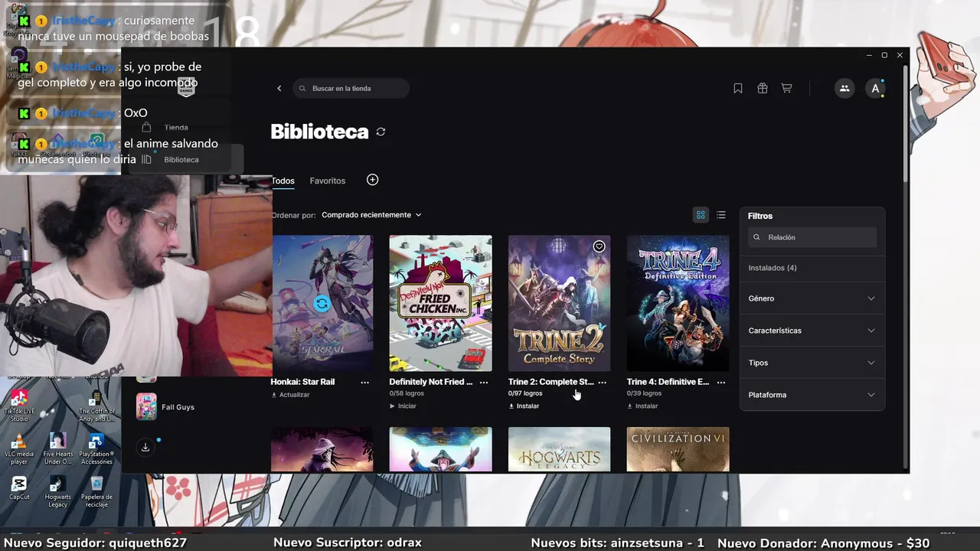The image size is (980, 551).
Task: Open the gift redeem icon
Action: click(763, 89)
